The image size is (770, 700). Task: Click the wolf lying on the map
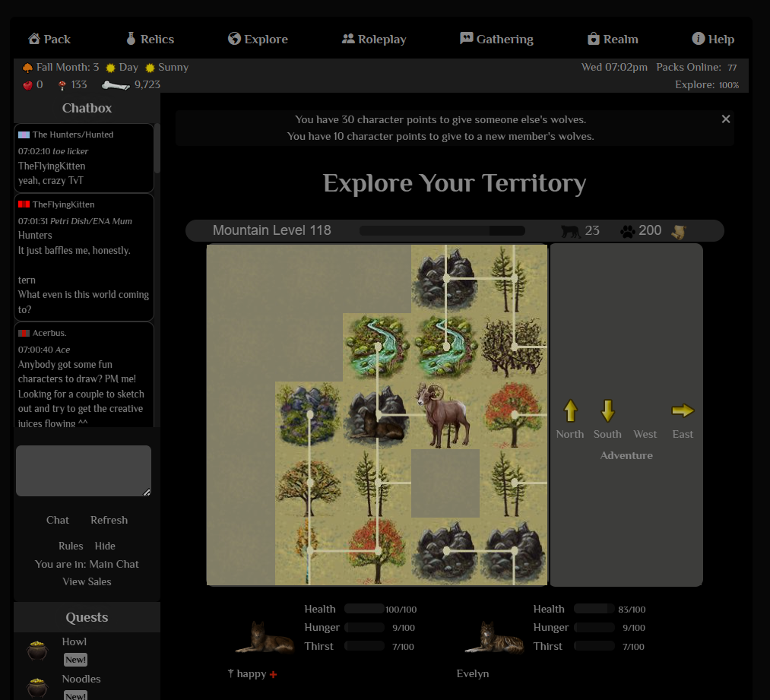377,425
